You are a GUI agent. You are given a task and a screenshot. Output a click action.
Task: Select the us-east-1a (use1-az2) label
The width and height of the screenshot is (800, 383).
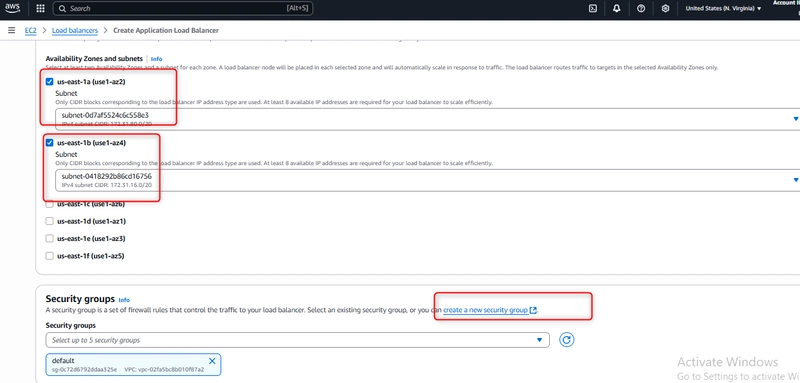tap(91, 82)
